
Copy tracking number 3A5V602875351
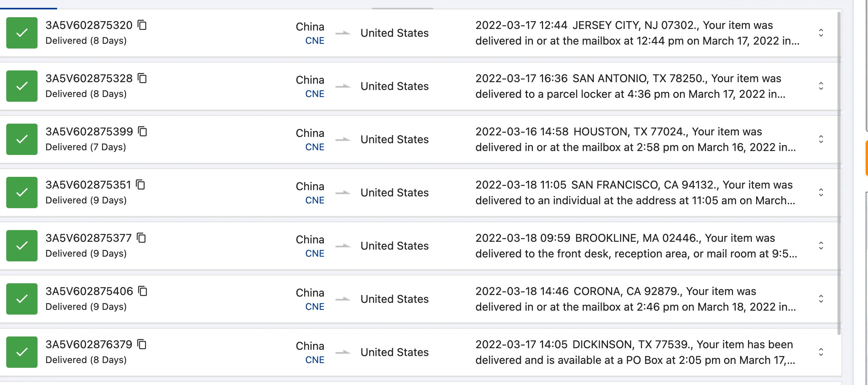[x=142, y=184]
